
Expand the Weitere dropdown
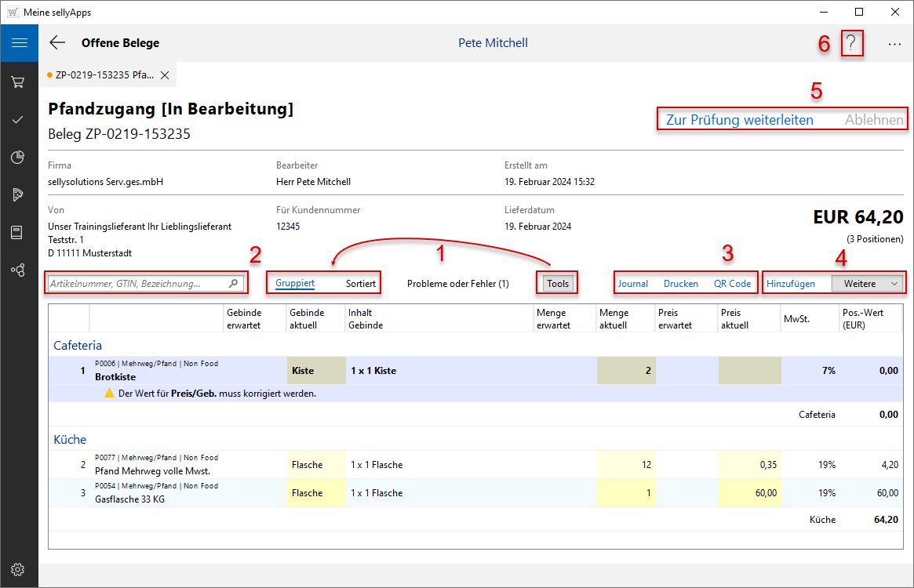(867, 284)
